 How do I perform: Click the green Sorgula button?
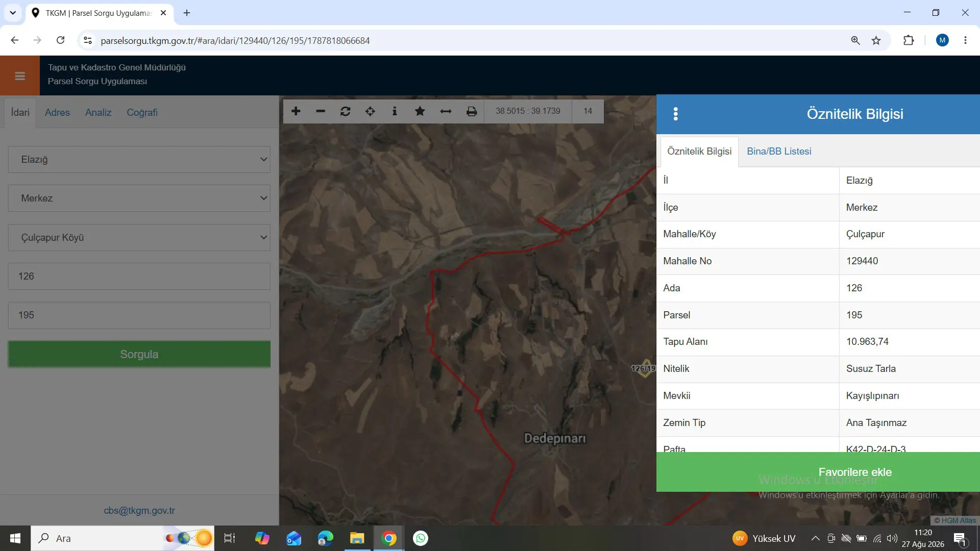tap(139, 354)
